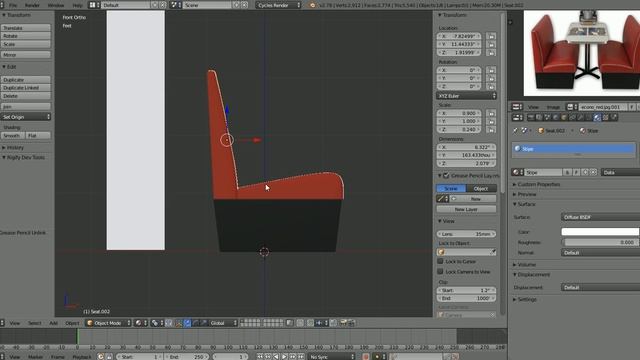This screenshot has width=640, height=360.
Task: Collapse the Surface panel
Action: [524, 204]
